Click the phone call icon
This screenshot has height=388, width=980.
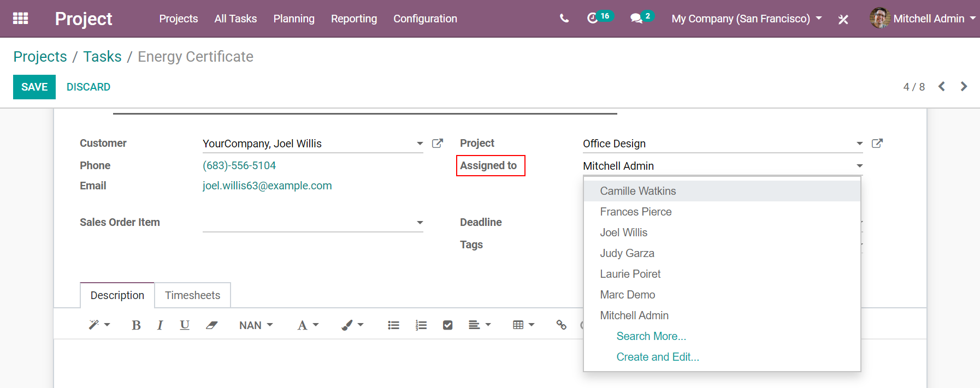[x=564, y=19]
